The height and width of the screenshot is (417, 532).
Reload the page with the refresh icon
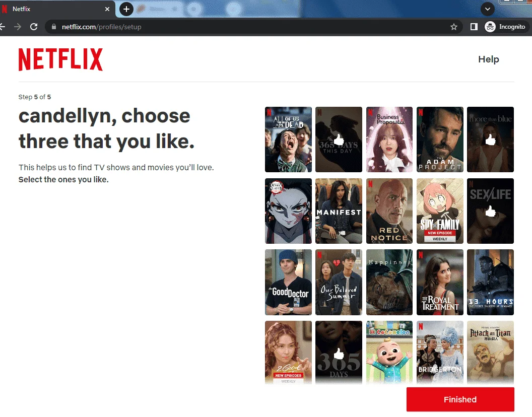click(x=34, y=27)
